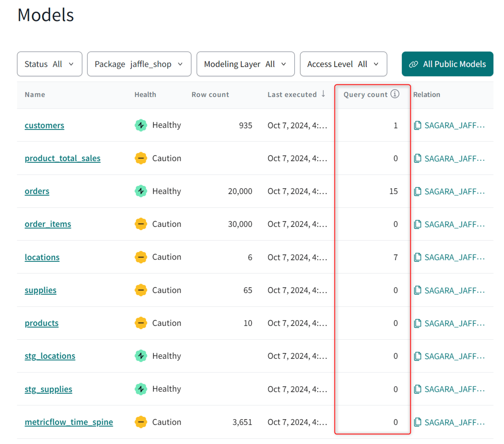Click the Caution badge icon for metricflow_time_spine
504x444 pixels.
(x=141, y=422)
